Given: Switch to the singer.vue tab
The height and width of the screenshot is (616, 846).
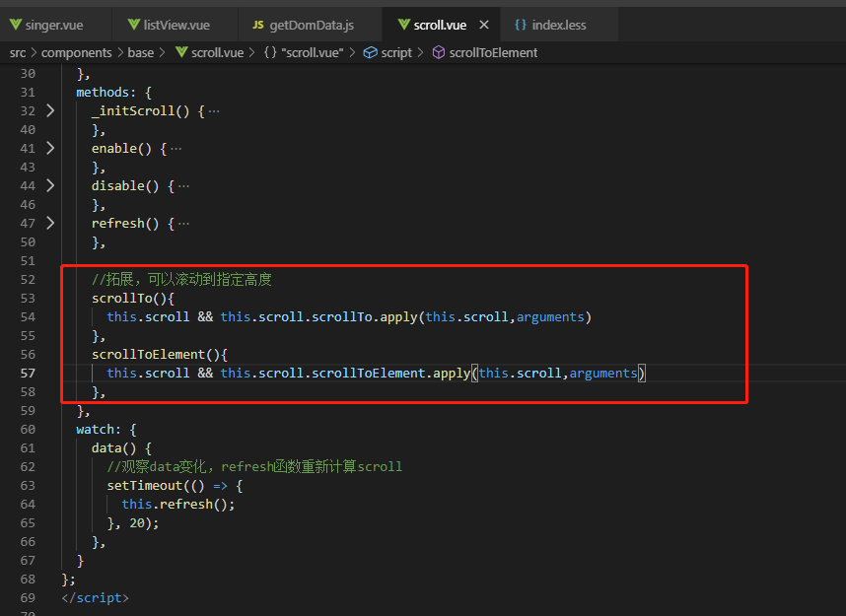Looking at the screenshot, I should coord(54,25).
